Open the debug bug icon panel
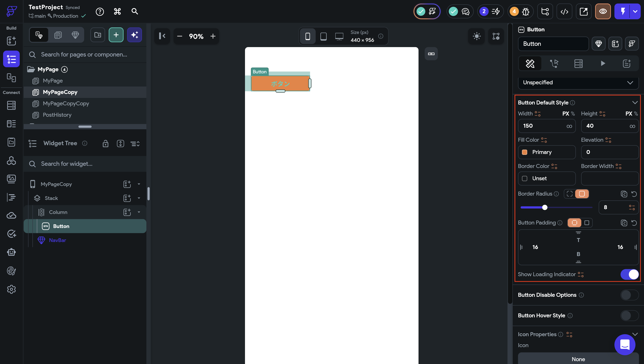This screenshot has width=644, height=364. coord(525,12)
